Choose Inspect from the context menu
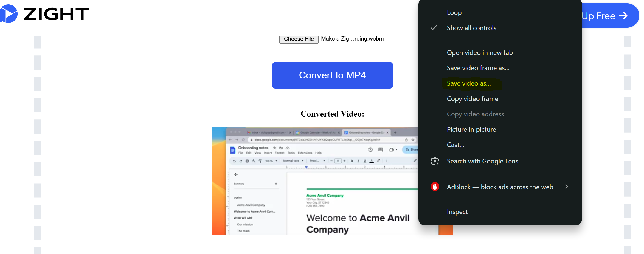The height and width of the screenshot is (254, 644). [500, 212]
